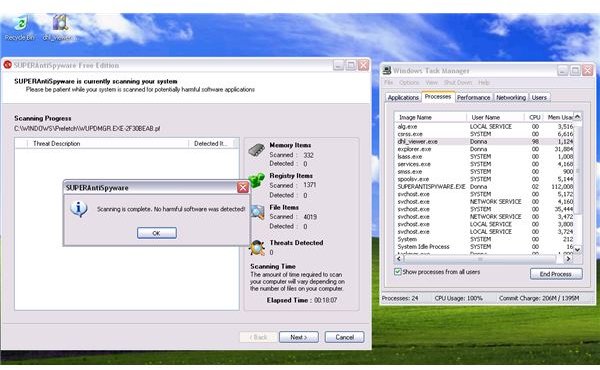Select the smss.exe process
Screen dimensions: 600x370
(x=484, y=171)
